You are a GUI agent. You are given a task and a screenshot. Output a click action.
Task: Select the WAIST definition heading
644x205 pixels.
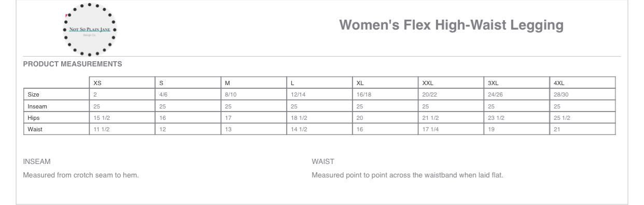pos(323,161)
